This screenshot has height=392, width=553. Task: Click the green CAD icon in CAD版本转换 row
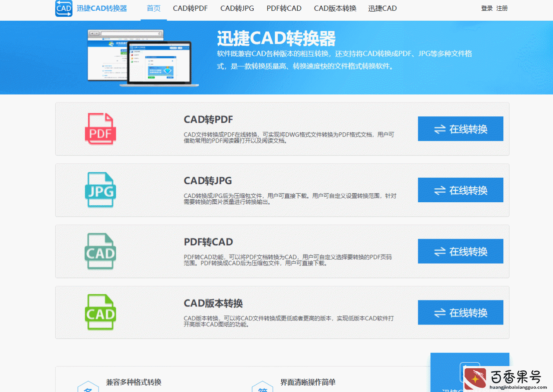click(x=101, y=312)
